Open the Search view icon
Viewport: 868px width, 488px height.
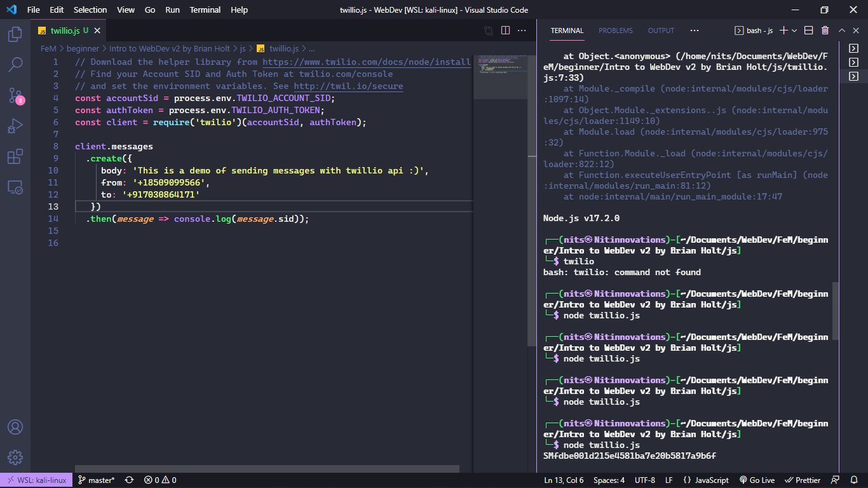pos(15,65)
